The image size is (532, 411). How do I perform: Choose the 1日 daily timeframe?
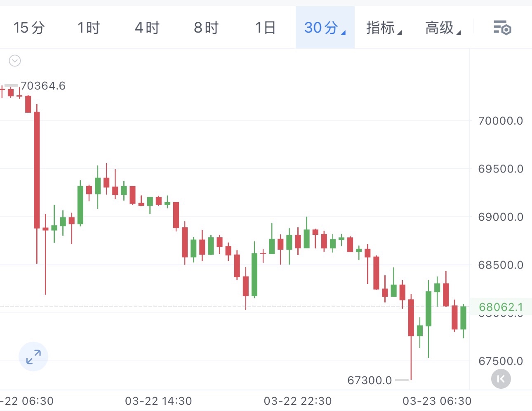point(265,28)
